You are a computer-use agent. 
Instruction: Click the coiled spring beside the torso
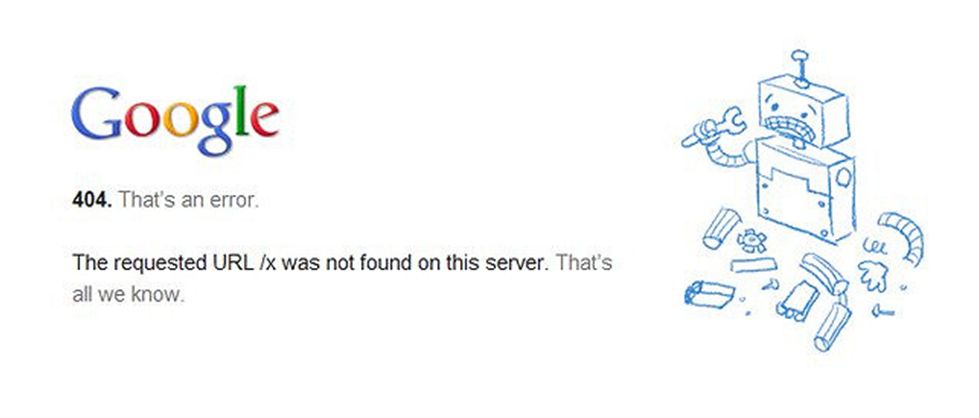(875, 246)
